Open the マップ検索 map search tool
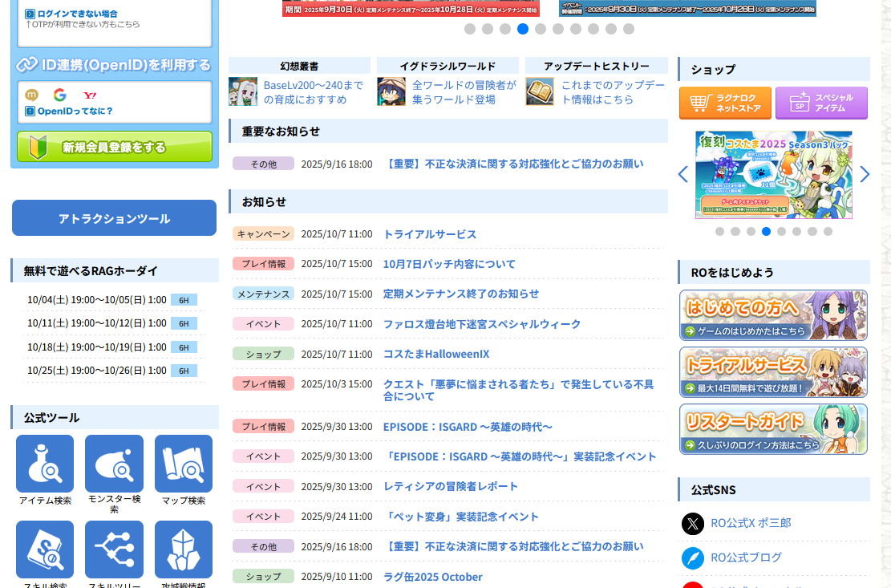This screenshot has height=588, width=891. click(x=184, y=464)
